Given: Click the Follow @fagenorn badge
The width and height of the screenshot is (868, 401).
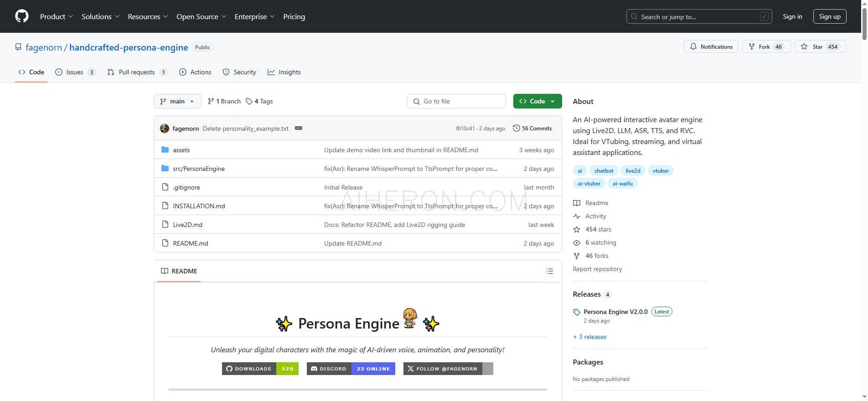Looking at the screenshot, I should (x=448, y=369).
